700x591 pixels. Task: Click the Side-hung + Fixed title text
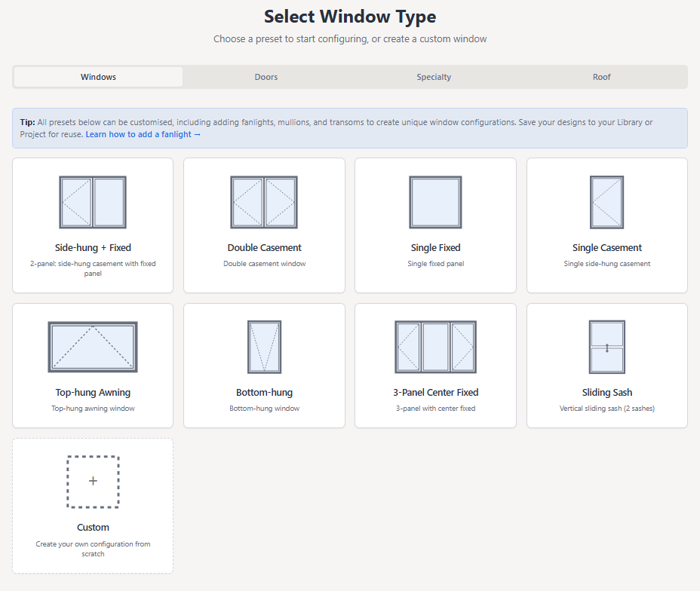(93, 247)
